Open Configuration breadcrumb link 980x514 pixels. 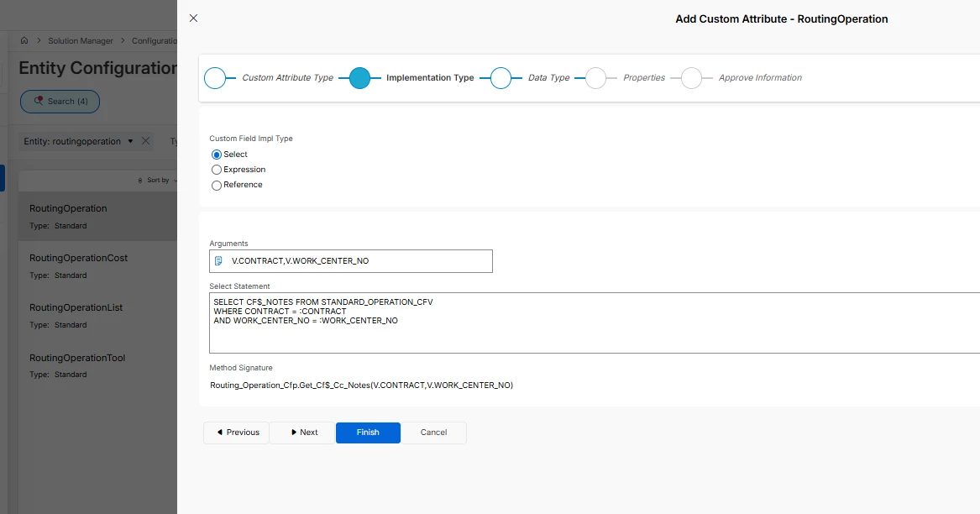[x=155, y=40]
